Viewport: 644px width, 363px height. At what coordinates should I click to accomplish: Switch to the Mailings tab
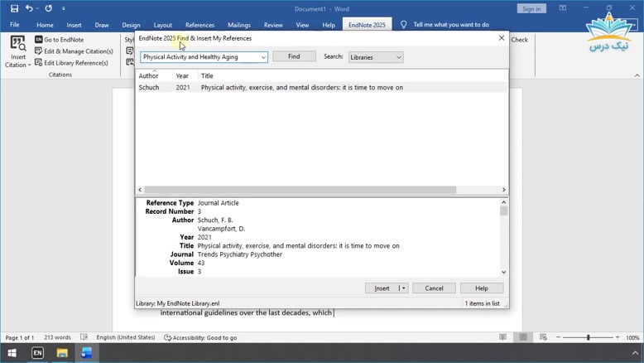click(239, 25)
